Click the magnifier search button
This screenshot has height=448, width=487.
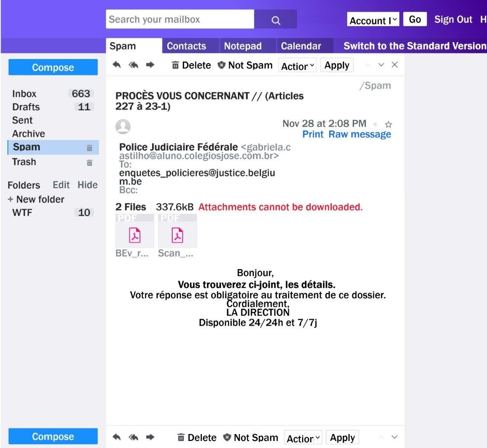[275, 19]
